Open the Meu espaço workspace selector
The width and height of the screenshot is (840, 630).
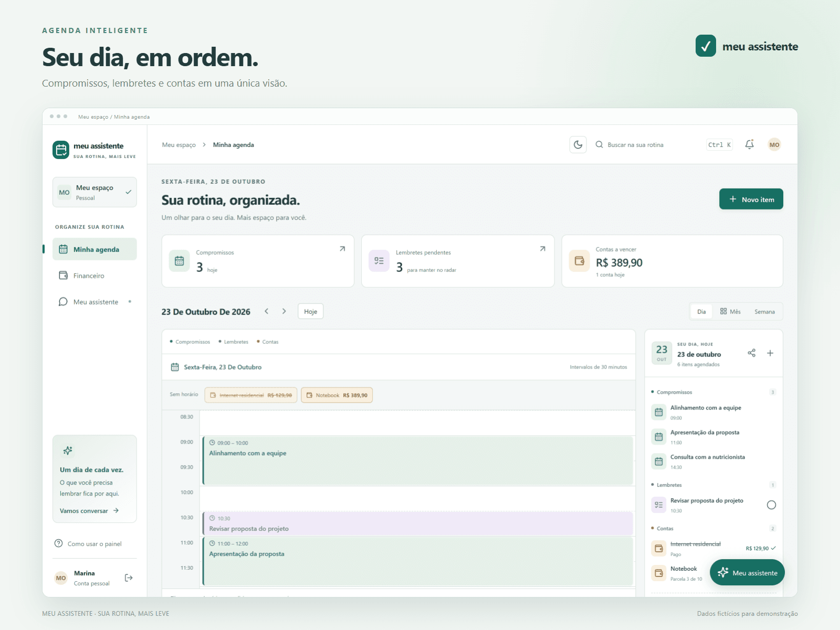(x=94, y=192)
